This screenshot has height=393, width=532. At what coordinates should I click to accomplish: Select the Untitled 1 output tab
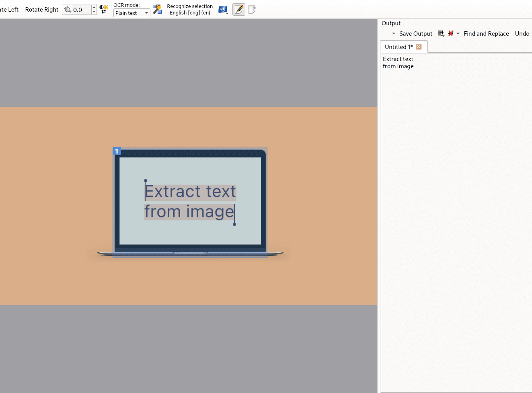click(398, 47)
